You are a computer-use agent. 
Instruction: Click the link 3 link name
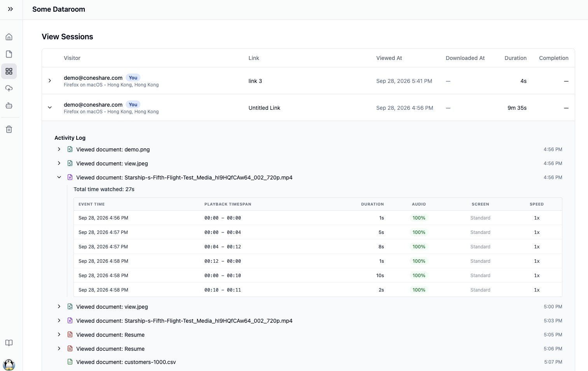(x=255, y=81)
